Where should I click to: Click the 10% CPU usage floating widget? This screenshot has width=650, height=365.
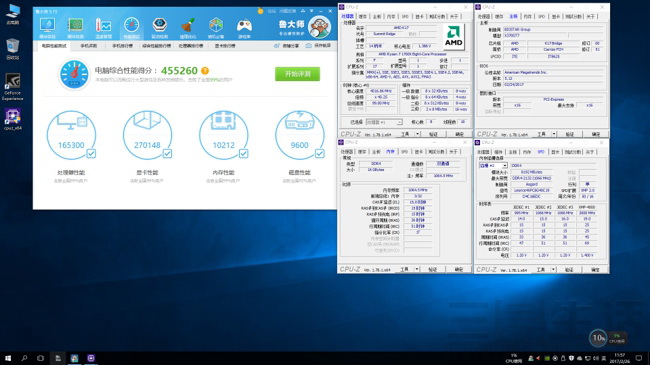608,338
